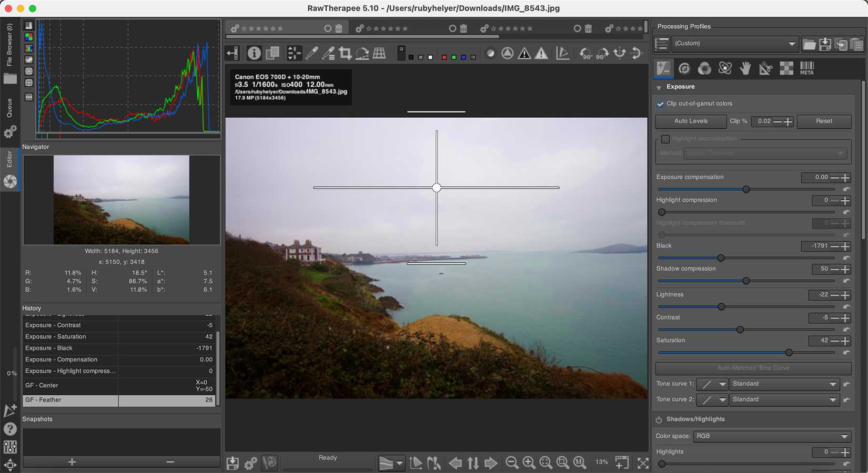Screen dimensions: 868x473
Task: Collapse the Exposure section
Action: coord(659,87)
